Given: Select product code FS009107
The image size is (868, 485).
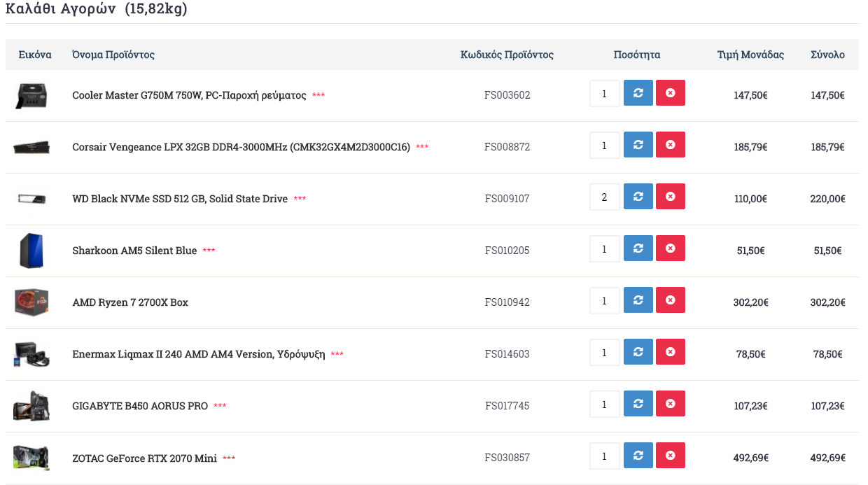Looking at the screenshot, I should click(507, 199).
